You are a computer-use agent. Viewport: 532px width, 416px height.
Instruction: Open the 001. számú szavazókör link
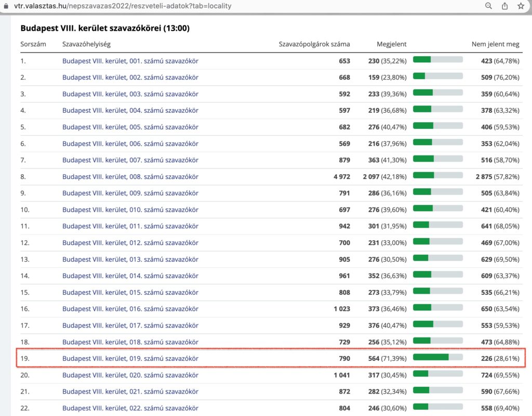point(130,61)
